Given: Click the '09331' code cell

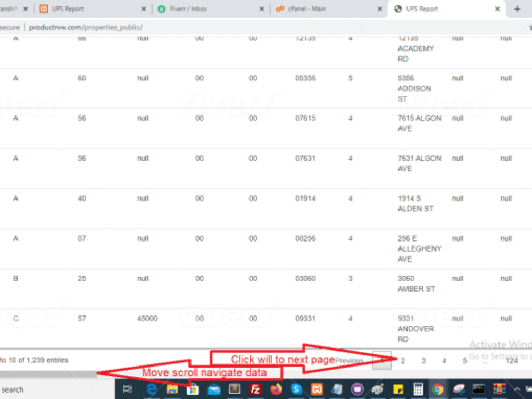Looking at the screenshot, I should coord(305,319).
